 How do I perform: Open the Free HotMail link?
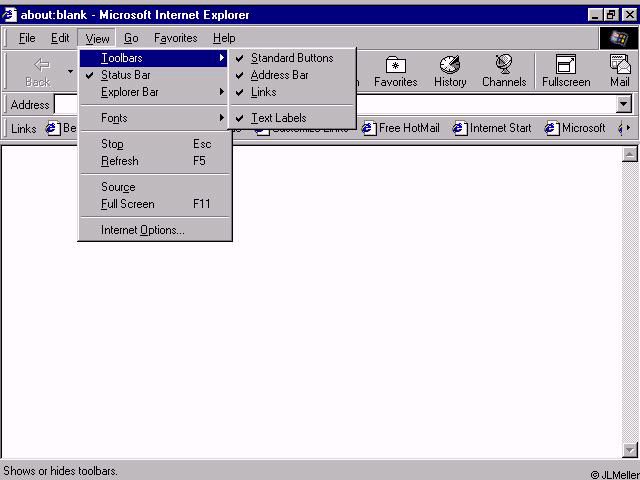(x=401, y=128)
